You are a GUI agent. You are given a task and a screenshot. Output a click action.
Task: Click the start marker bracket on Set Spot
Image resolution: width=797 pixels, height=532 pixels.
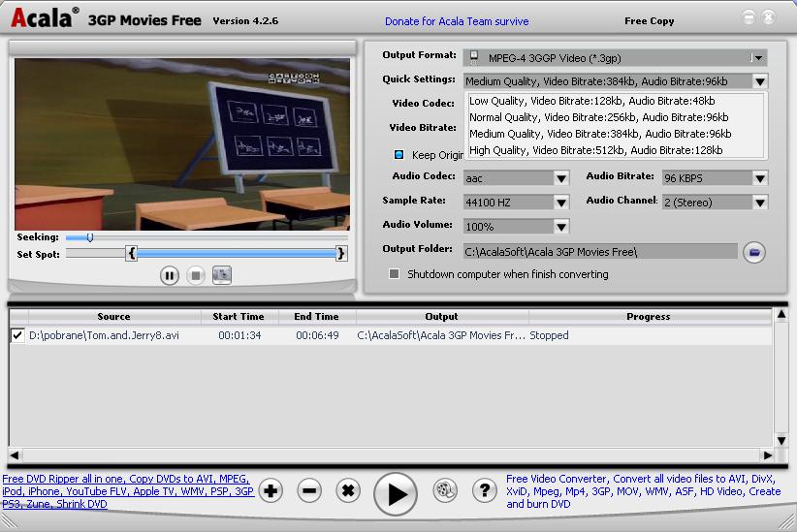click(x=132, y=253)
